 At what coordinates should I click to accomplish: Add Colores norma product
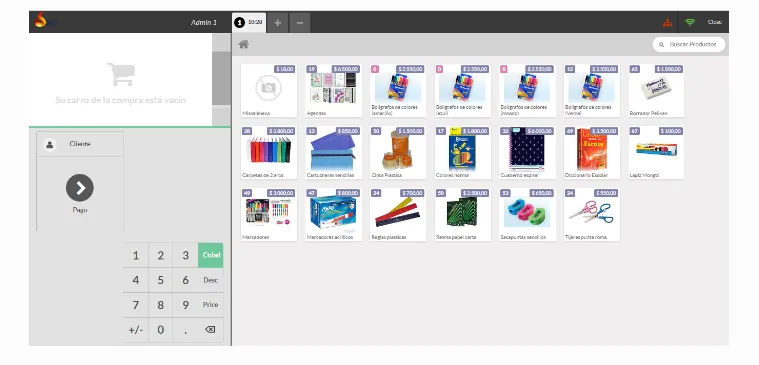(x=463, y=152)
